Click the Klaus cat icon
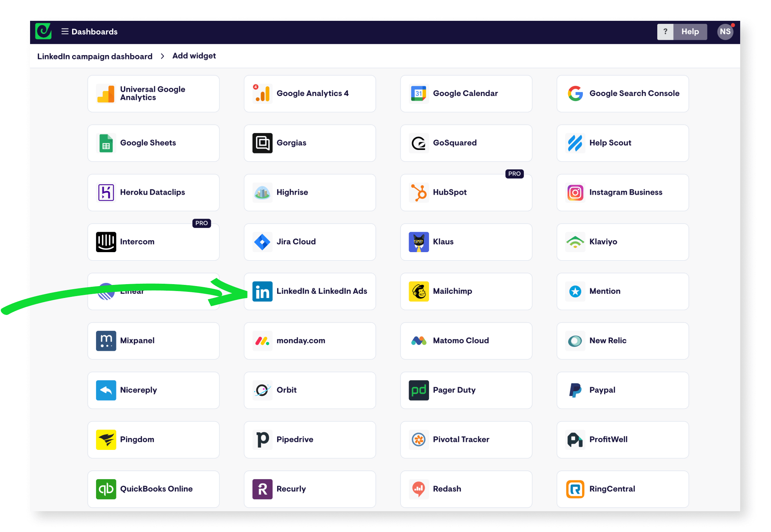The height and width of the screenshot is (532, 771). (419, 242)
